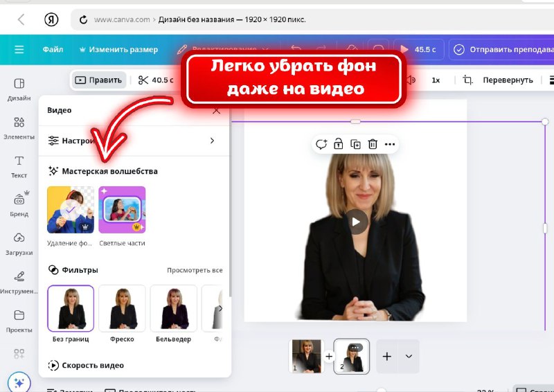554x392 pixels.
Task: Click the comment bubble icon
Action: (x=321, y=144)
